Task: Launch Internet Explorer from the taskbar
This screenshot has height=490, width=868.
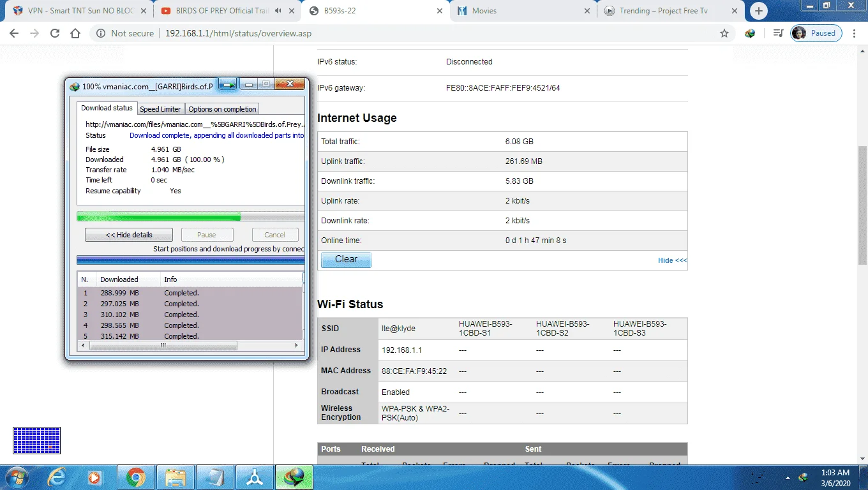Action: pyautogui.click(x=57, y=477)
